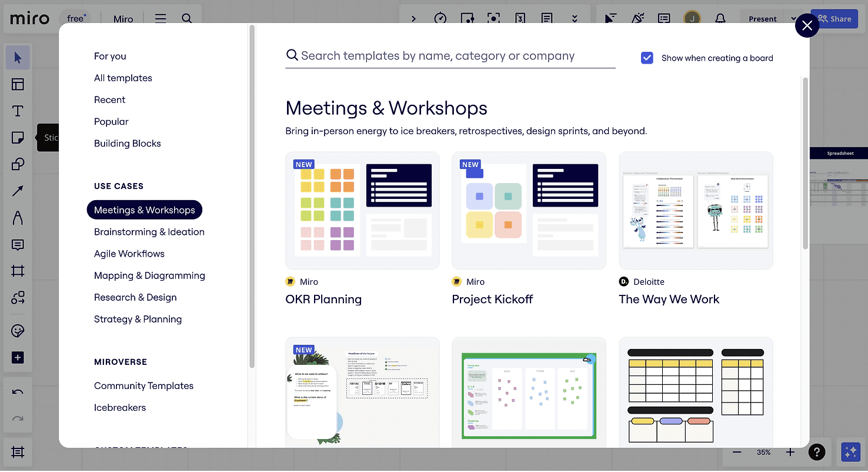
Task: Open Templates tool in left toolbar
Action: (x=18, y=84)
